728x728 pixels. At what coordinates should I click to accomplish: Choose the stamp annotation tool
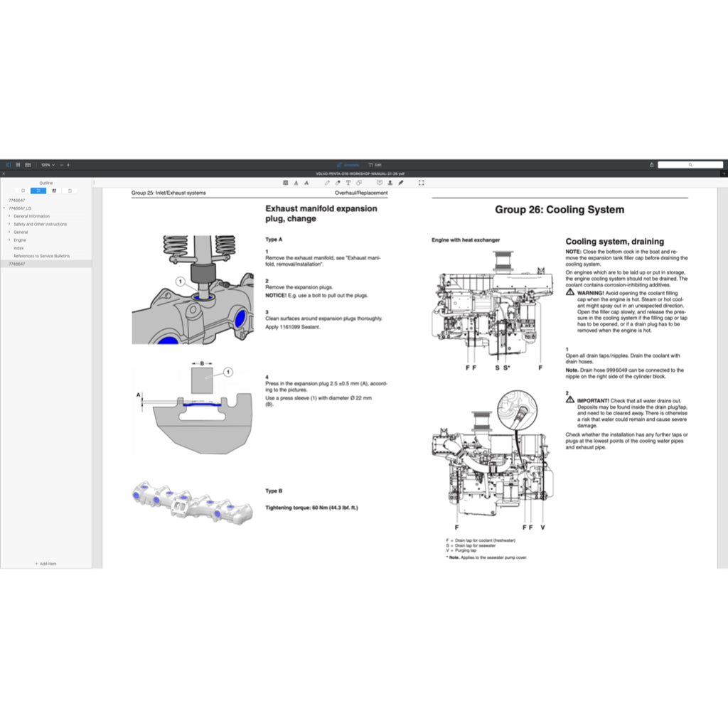[x=390, y=183]
